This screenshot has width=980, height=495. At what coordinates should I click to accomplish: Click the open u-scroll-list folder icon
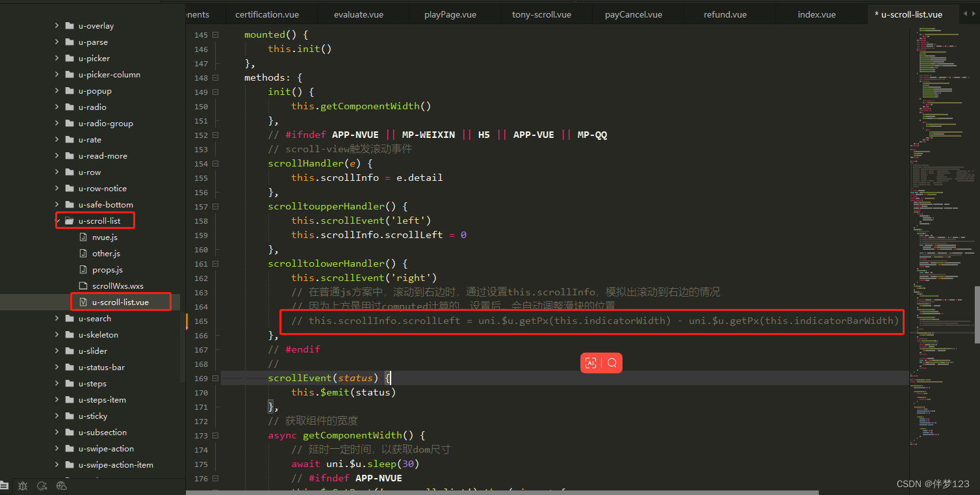[x=70, y=221]
